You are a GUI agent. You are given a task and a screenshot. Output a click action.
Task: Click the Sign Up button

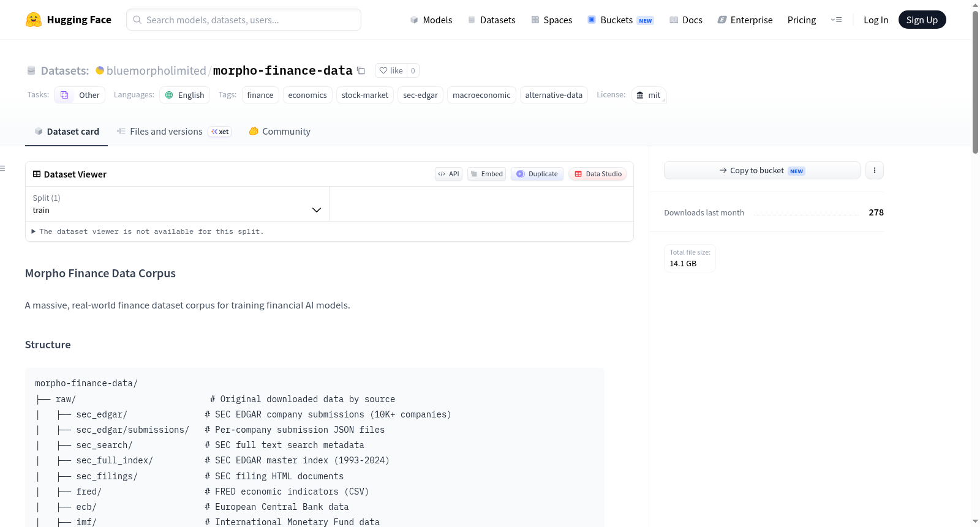pos(922,20)
